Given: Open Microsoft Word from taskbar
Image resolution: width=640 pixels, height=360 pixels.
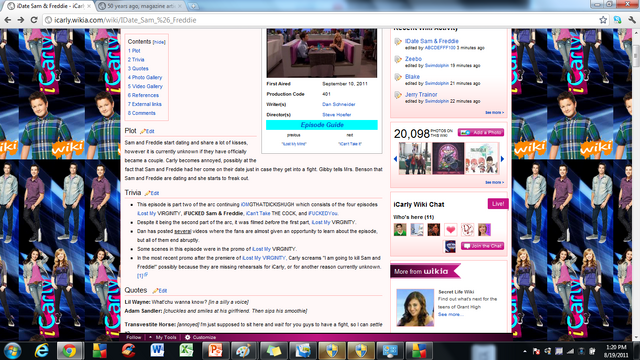Looking at the screenshot, I should coord(157,351).
